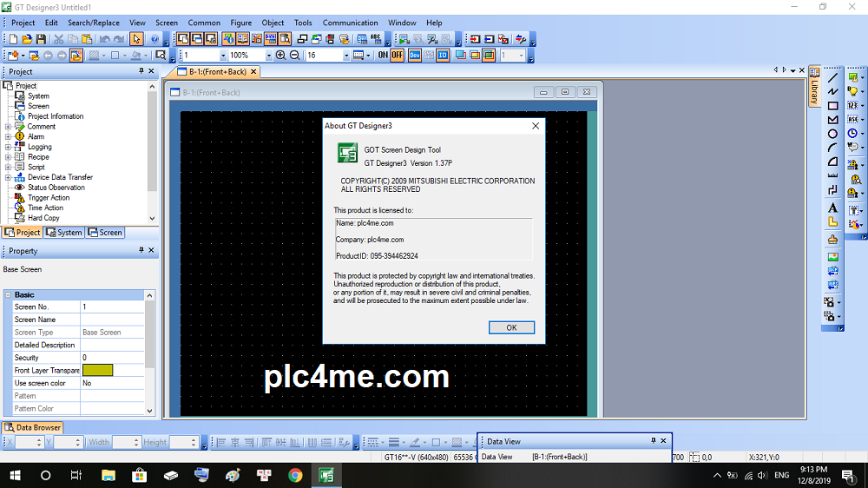Switch to the System tab in Project panel

click(63, 233)
